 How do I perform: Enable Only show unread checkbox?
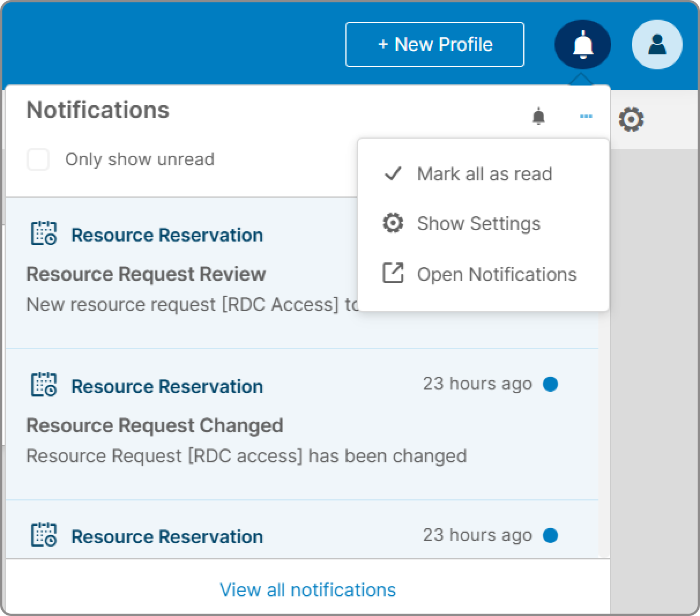tap(38, 159)
